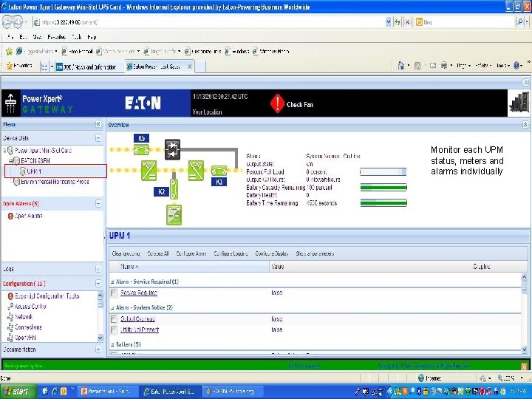The width and height of the screenshot is (532, 399).
Task: Click the browser Home icon
Action: point(401,66)
